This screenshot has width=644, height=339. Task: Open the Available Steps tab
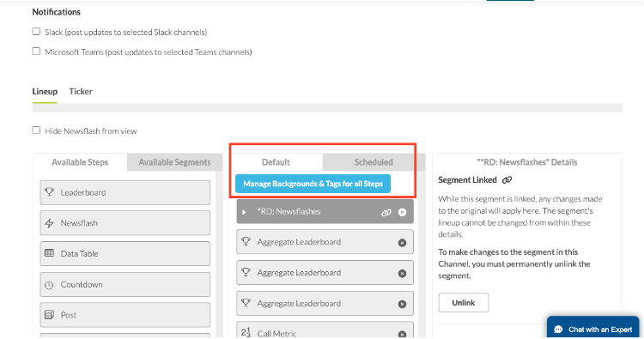pos(80,162)
